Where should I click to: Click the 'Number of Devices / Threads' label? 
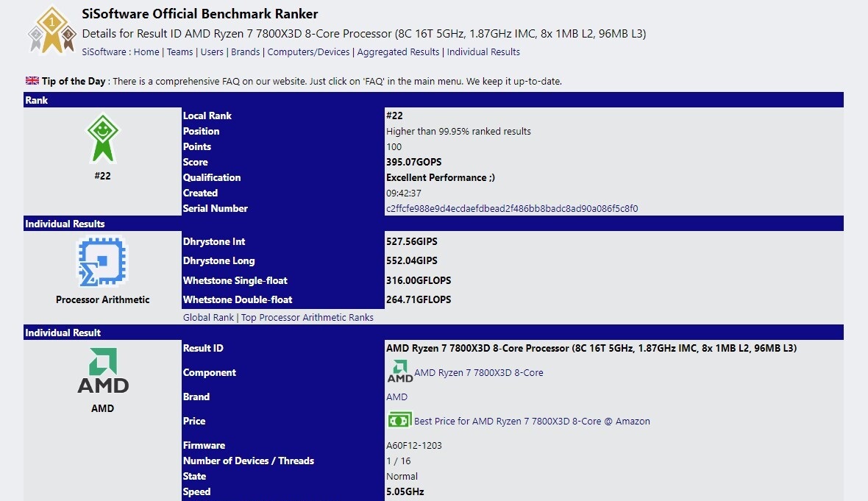(249, 461)
